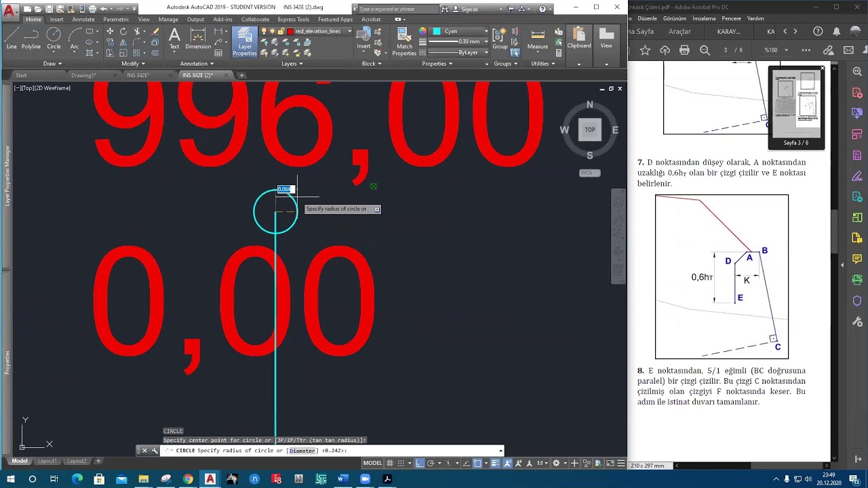Open the Express Tools ribbon tab

click(x=294, y=19)
